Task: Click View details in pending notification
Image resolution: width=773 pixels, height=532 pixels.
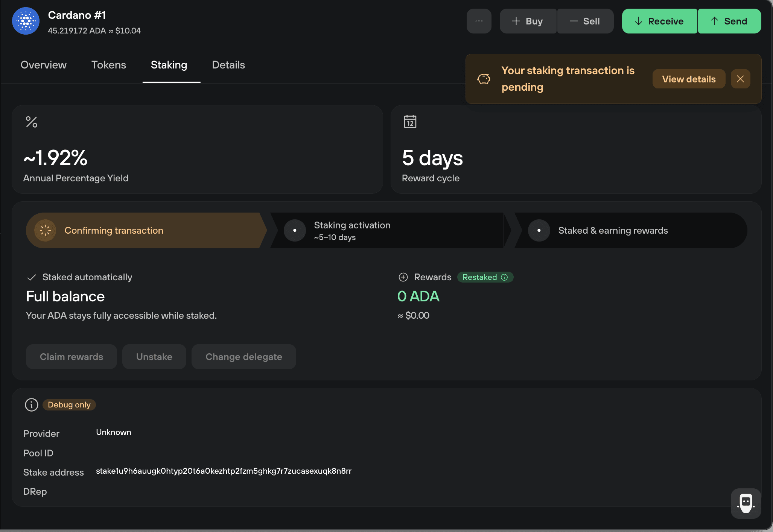Action: [x=689, y=79]
